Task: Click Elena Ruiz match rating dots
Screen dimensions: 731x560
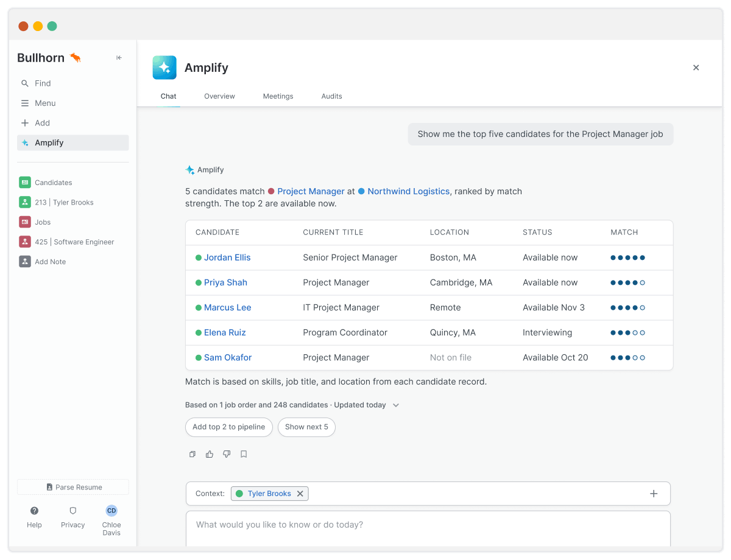Action: (628, 332)
